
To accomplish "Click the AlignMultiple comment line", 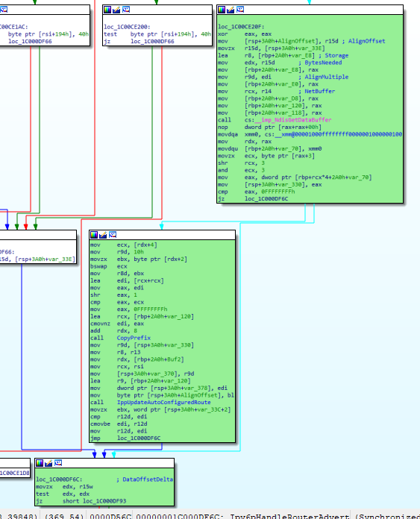I will (283, 77).
